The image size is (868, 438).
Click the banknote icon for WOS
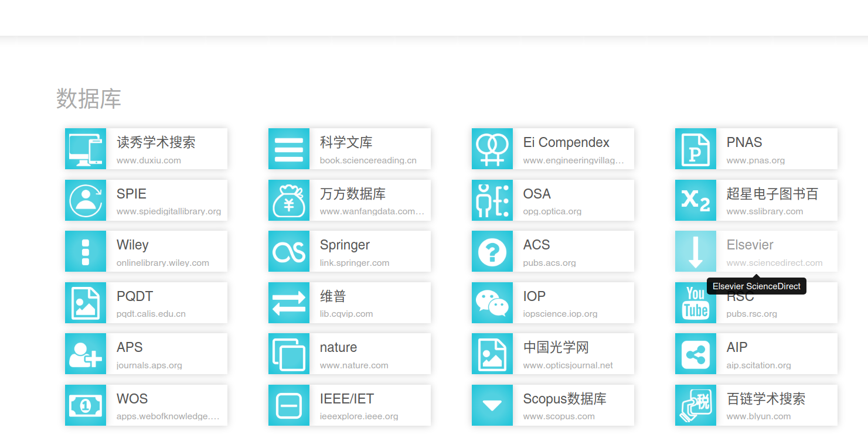(x=86, y=405)
